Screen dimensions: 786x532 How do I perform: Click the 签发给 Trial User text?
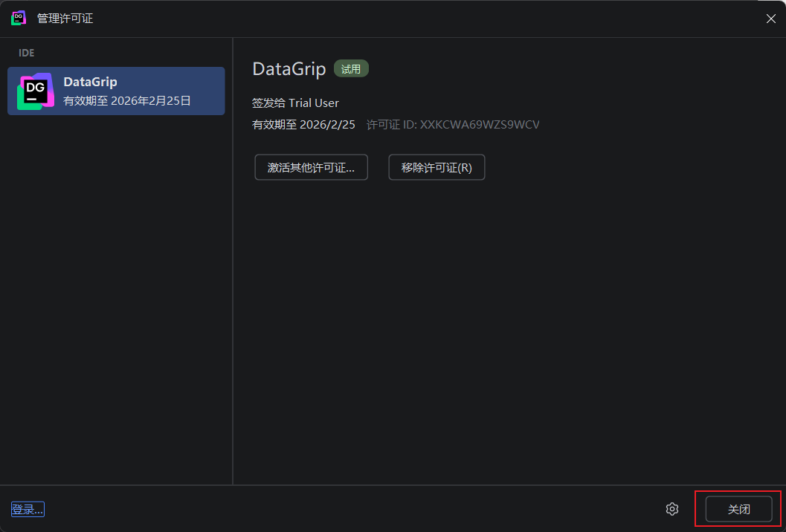(x=295, y=103)
